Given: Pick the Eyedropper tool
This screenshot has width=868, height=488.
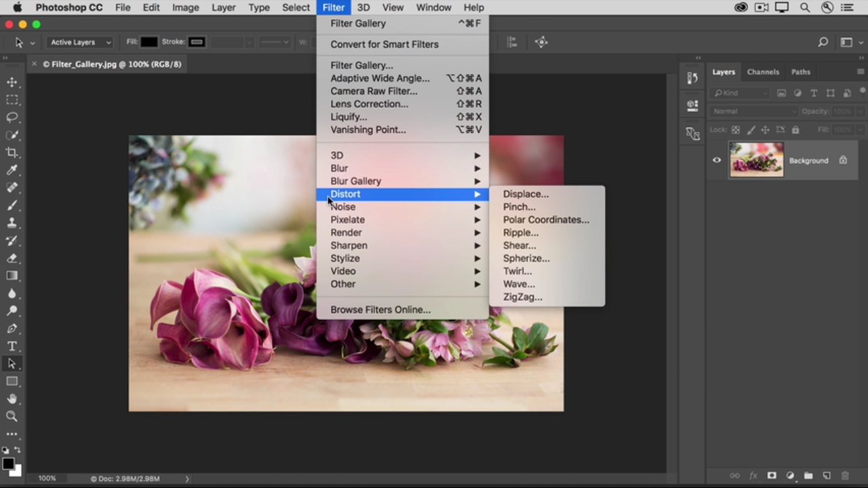Looking at the screenshot, I should [12, 170].
